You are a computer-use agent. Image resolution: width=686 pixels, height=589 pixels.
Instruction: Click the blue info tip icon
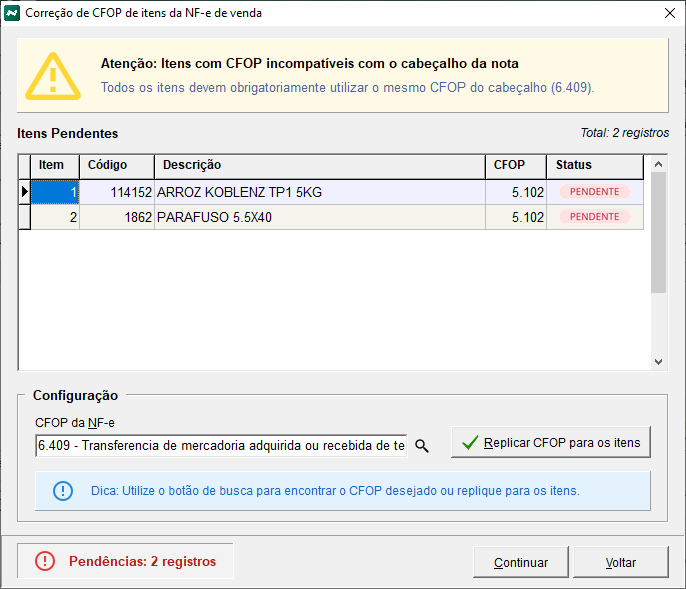(63, 491)
